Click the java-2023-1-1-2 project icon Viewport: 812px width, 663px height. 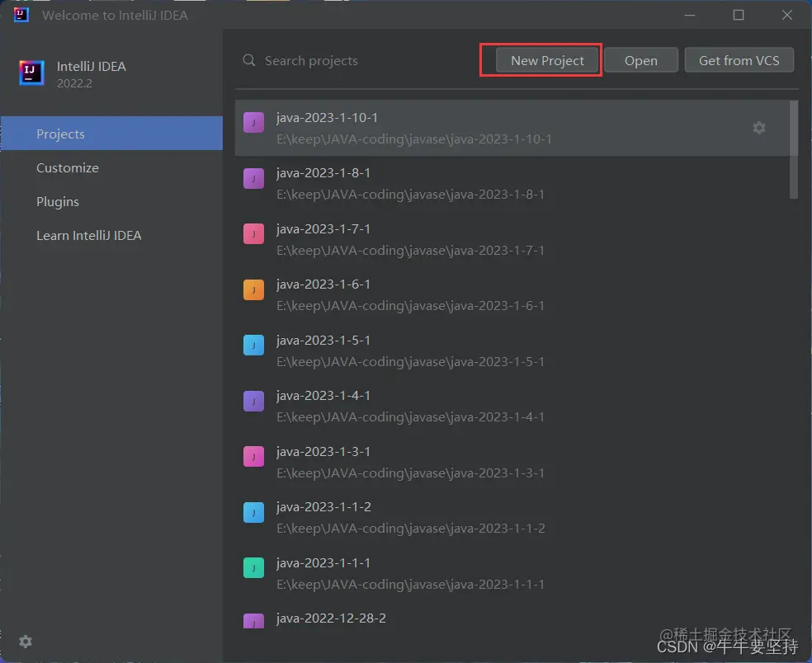254,512
